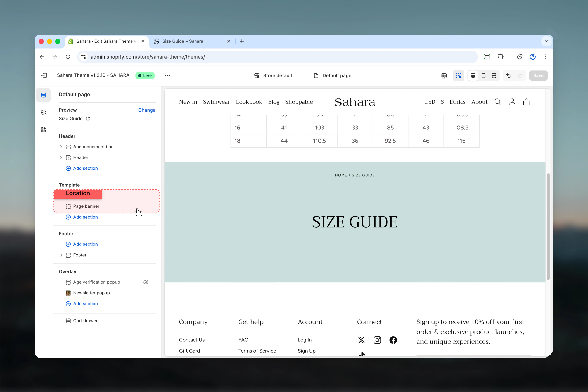Image resolution: width=588 pixels, height=392 pixels.
Task: Click Add section under Overlay group
Action: (81, 304)
